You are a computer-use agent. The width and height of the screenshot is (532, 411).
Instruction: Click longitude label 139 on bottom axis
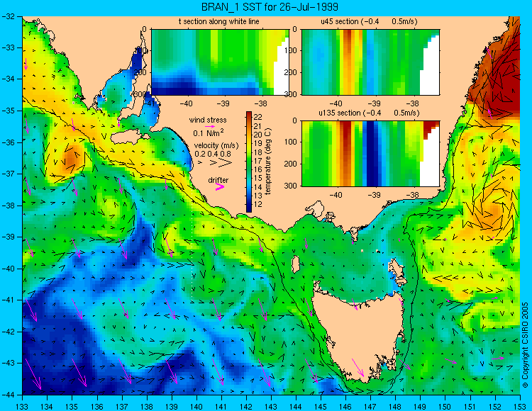tap(172, 406)
